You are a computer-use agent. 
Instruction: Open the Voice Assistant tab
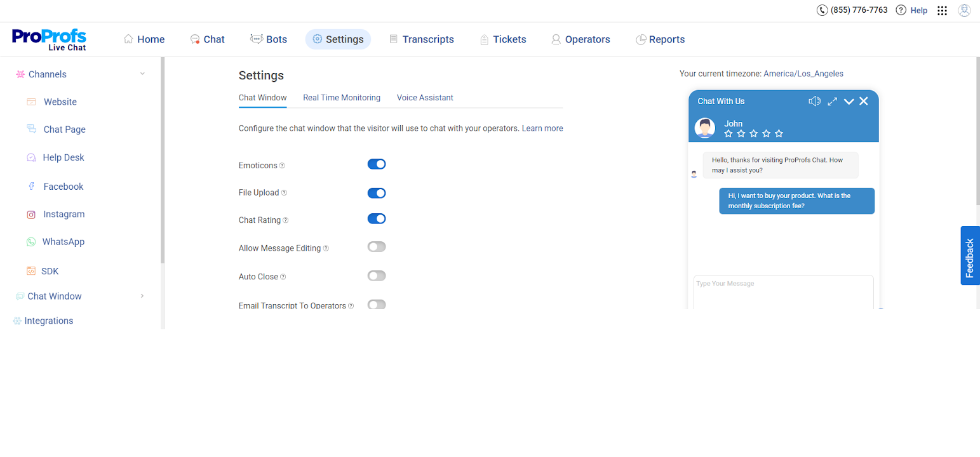click(424, 97)
